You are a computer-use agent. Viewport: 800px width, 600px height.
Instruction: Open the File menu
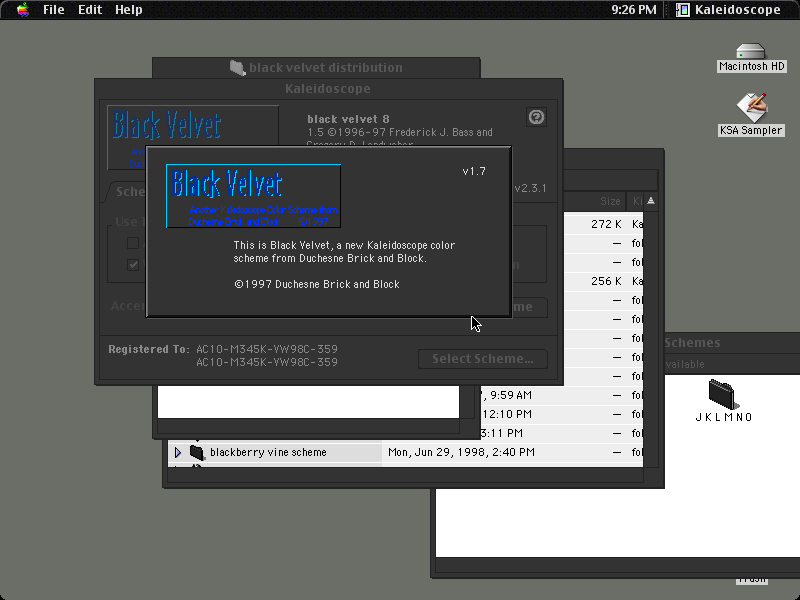coord(54,10)
